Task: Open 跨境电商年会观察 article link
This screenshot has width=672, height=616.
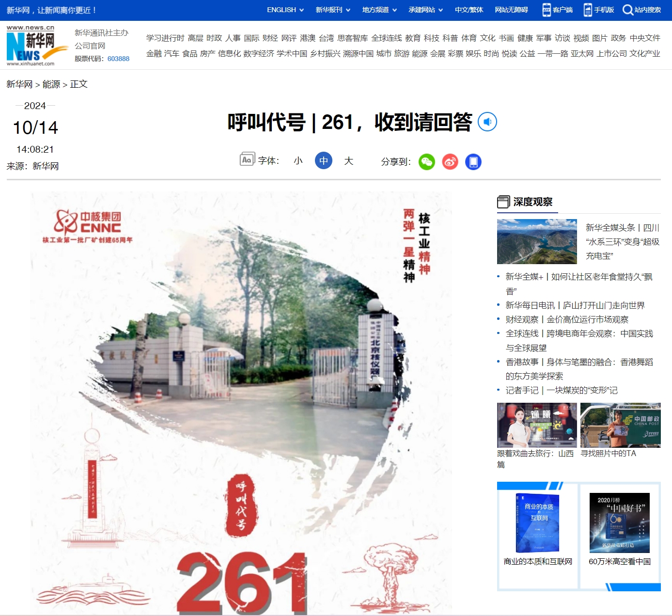Action: (x=579, y=340)
